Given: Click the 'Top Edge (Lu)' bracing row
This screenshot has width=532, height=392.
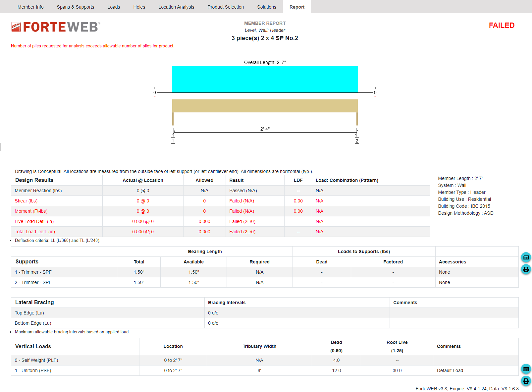Looking at the screenshot, I should (x=265, y=313).
